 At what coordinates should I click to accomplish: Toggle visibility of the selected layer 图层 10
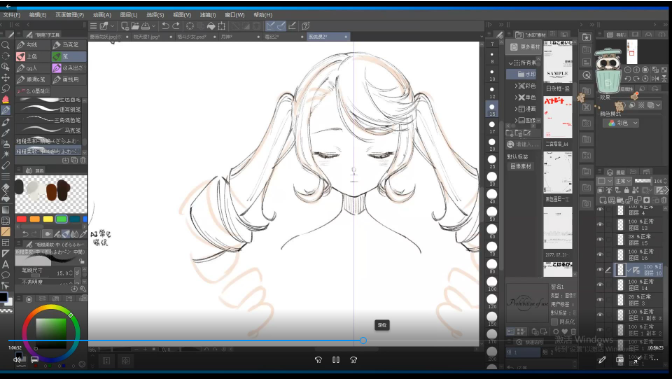click(600, 270)
